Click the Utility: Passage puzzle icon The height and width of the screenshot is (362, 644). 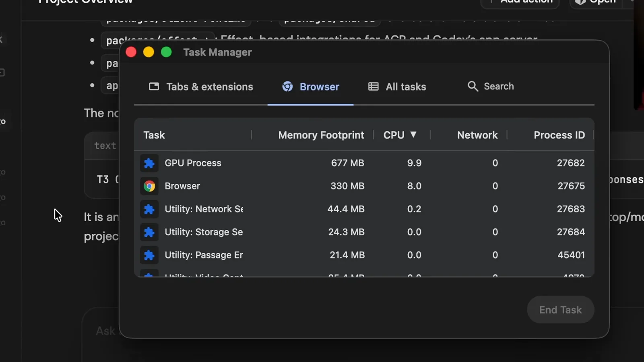(149, 255)
